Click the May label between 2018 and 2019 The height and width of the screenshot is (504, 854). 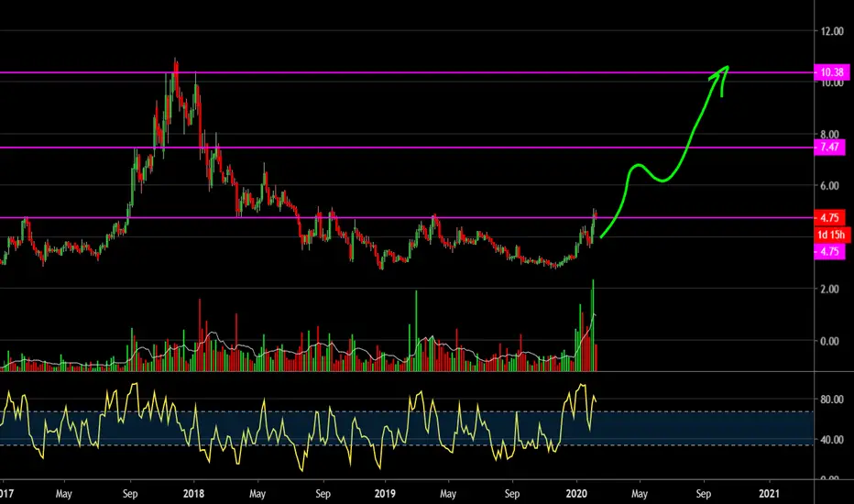(x=257, y=494)
